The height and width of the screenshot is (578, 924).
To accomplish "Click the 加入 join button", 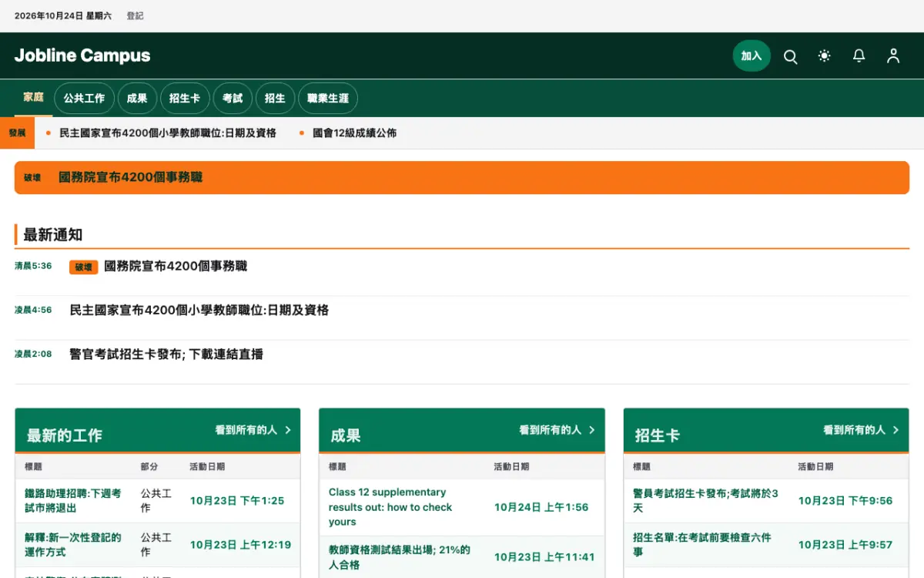I will (752, 56).
